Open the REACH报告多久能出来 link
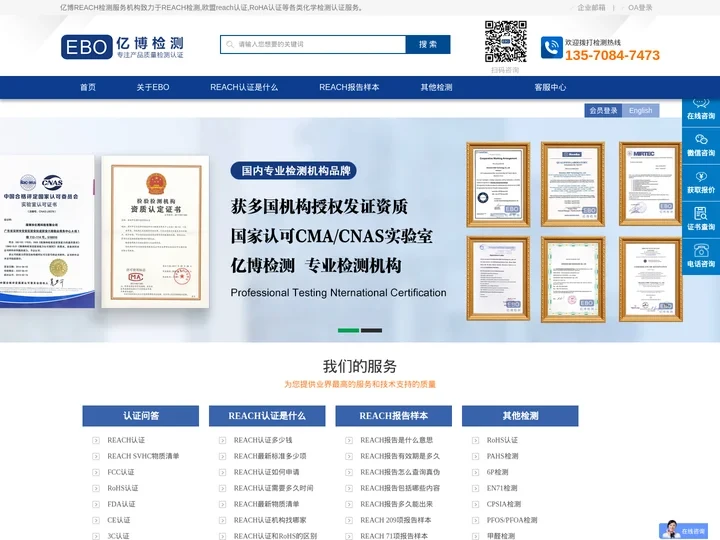Viewport: 720px width, 540px height. 396,504
